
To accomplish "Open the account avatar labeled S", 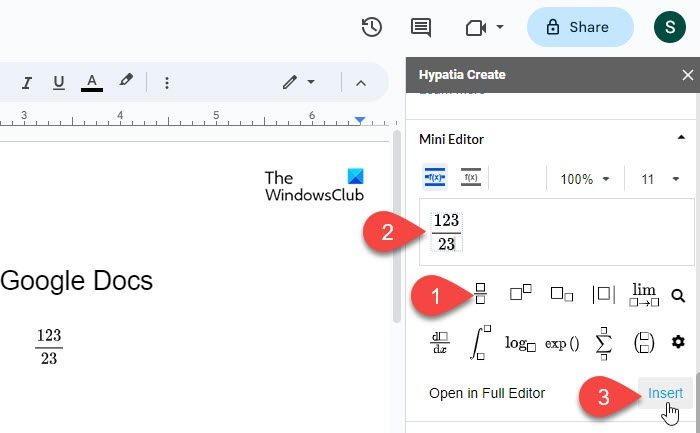I will click(x=670, y=27).
